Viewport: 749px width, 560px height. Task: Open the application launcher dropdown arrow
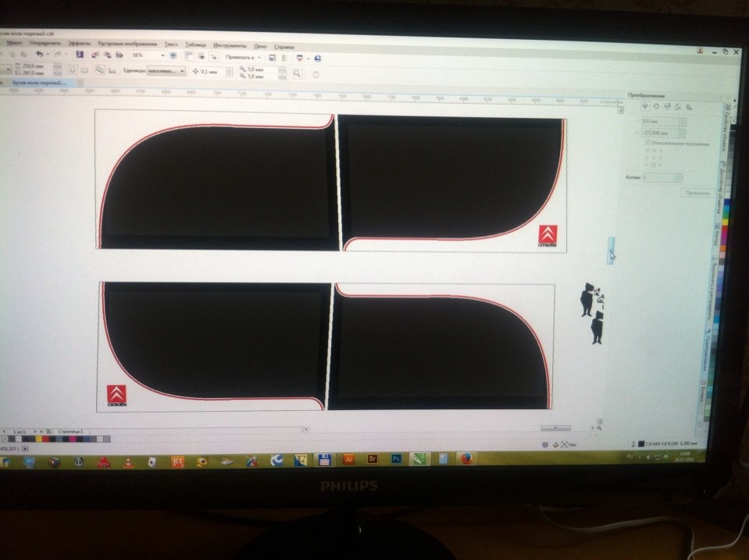coord(308,59)
